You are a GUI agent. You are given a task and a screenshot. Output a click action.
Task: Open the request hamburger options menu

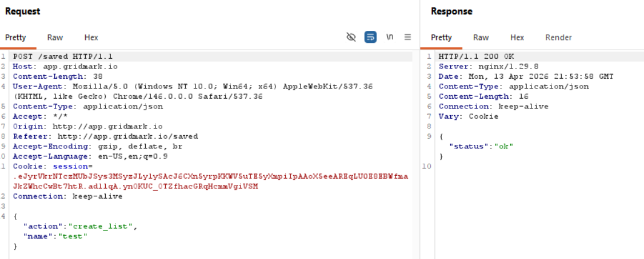point(407,37)
